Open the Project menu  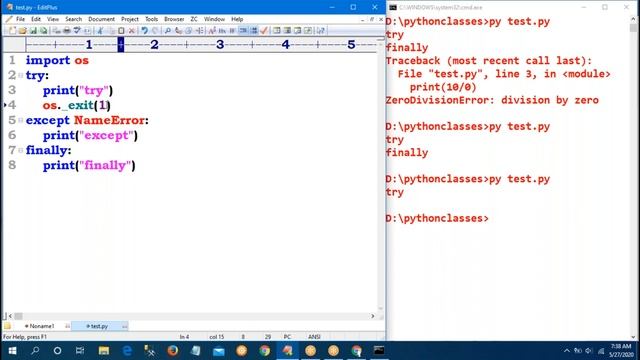[130, 19]
